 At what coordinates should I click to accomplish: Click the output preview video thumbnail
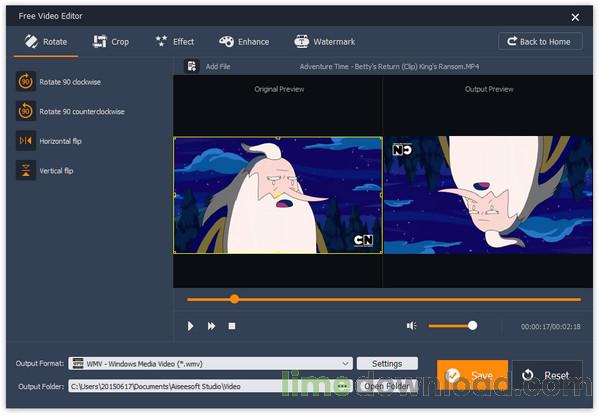[x=488, y=195]
